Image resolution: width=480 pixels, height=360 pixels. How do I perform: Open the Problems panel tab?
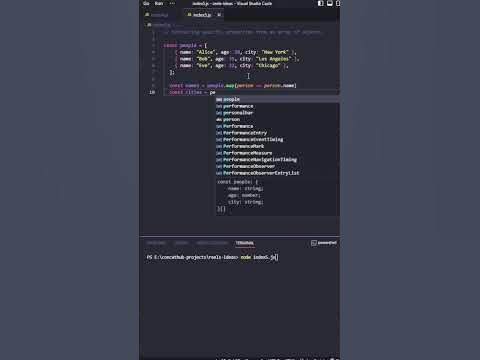(x=156, y=243)
